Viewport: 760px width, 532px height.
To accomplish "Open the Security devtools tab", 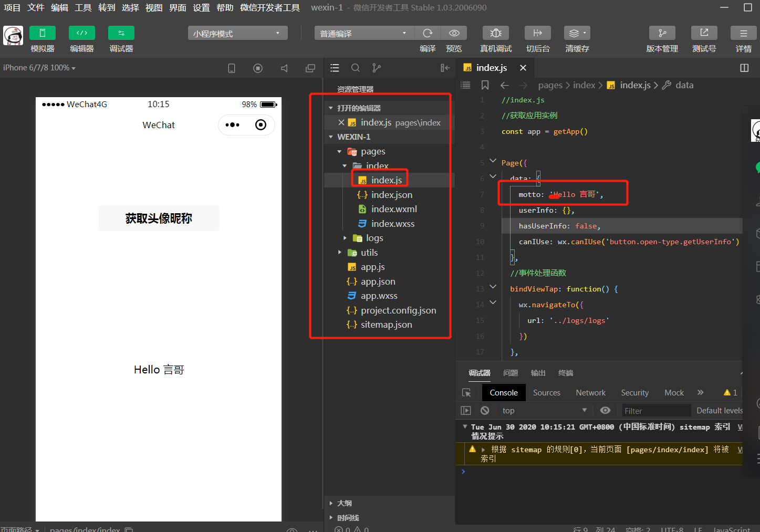I will tap(634, 392).
